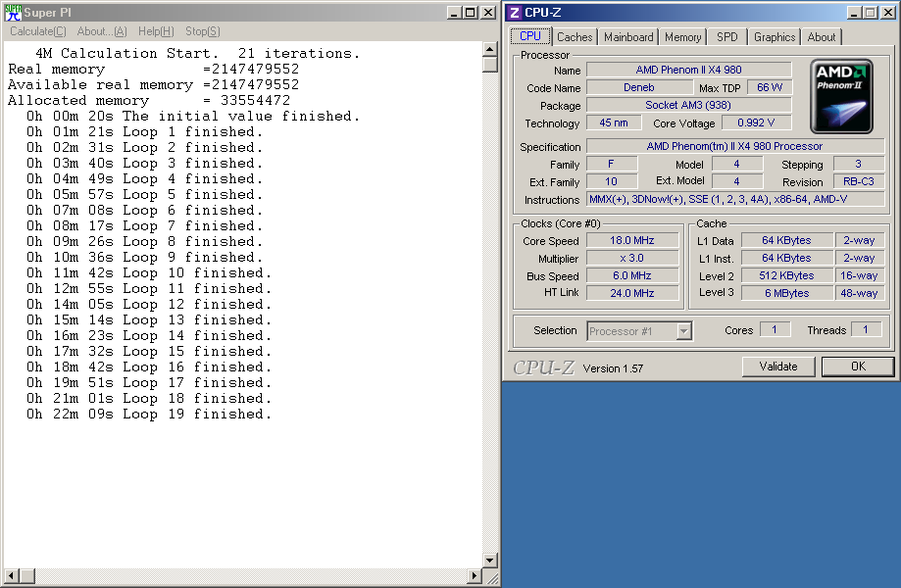Open the Help menu in Super PI
The width and height of the screenshot is (901, 588).
click(x=156, y=31)
